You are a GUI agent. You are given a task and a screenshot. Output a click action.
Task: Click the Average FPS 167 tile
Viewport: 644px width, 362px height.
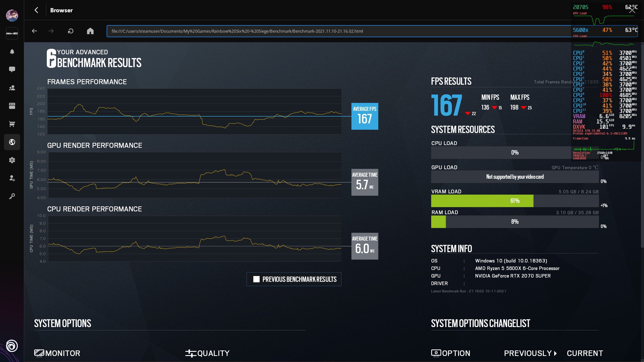[365, 116]
